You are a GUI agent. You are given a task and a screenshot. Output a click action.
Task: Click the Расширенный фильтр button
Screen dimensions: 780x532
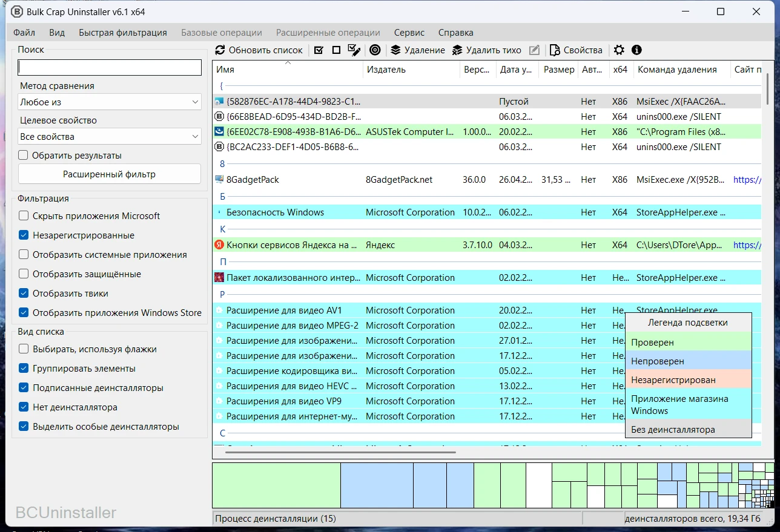(x=109, y=174)
